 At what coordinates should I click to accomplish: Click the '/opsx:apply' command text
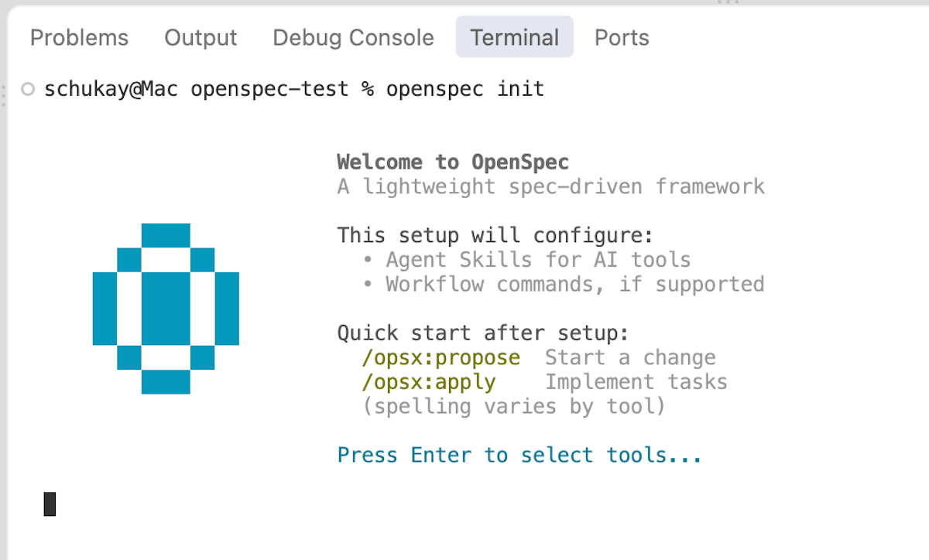[x=428, y=382]
